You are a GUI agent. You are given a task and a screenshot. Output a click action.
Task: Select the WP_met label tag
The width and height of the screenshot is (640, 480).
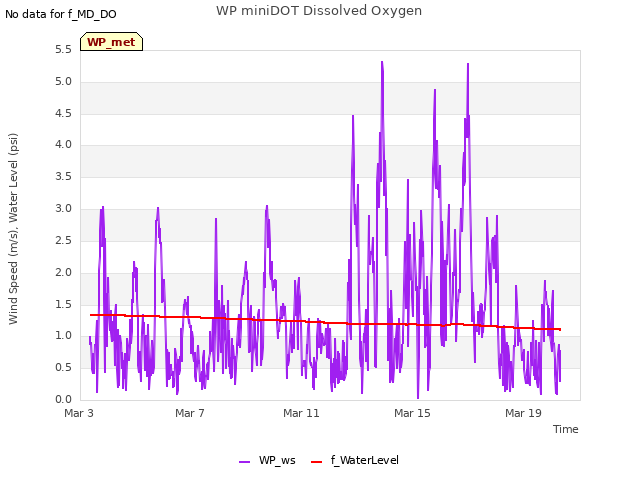[x=111, y=42]
